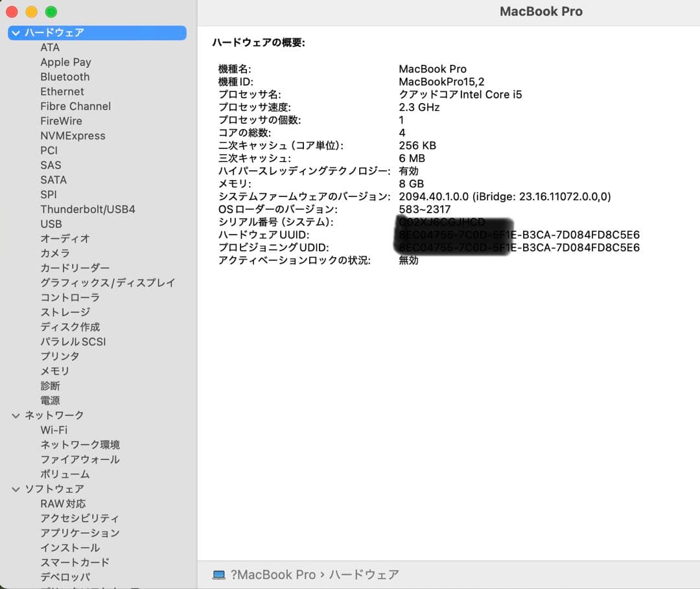The width and height of the screenshot is (700, 589).
Task: Open the Ethernet hardware info
Action: point(62,91)
